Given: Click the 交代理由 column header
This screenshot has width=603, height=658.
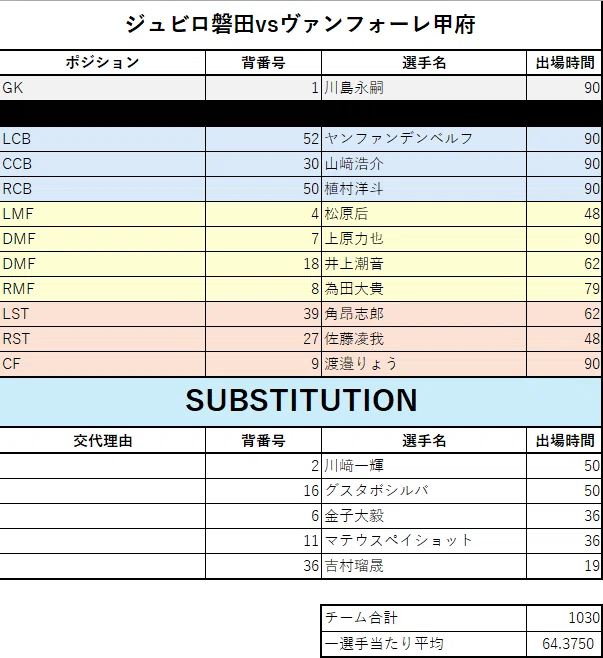Looking at the screenshot, I should click(102, 441).
